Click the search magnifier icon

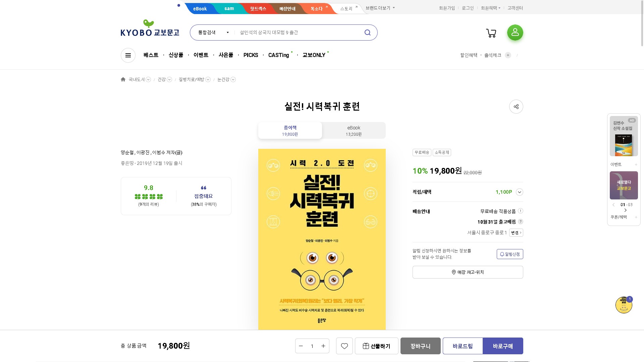[367, 33]
